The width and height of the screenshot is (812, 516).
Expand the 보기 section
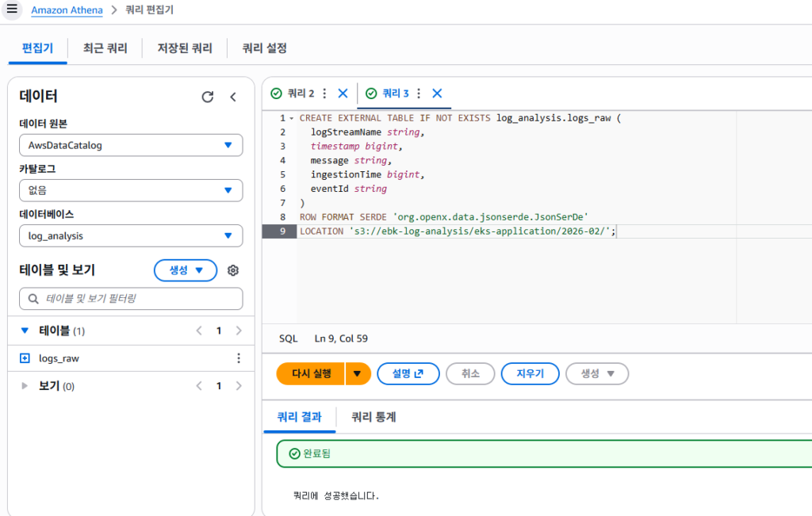pos(25,386)
